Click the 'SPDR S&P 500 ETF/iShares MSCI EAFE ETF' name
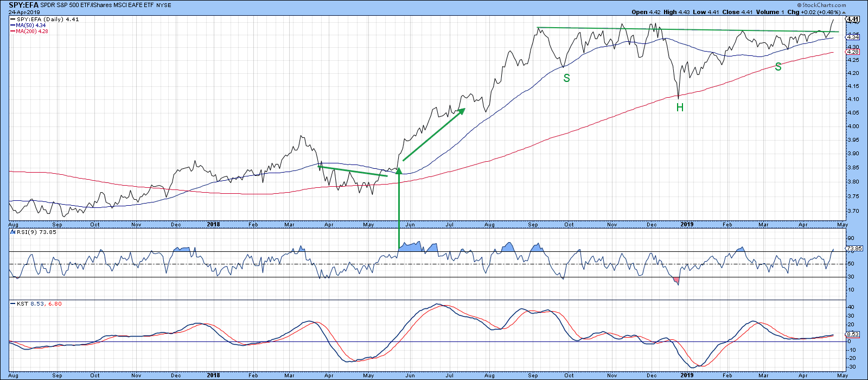Image resolution: width=868 pixels, height=380 pixels. pyautogui.click(x=98, y=5)
